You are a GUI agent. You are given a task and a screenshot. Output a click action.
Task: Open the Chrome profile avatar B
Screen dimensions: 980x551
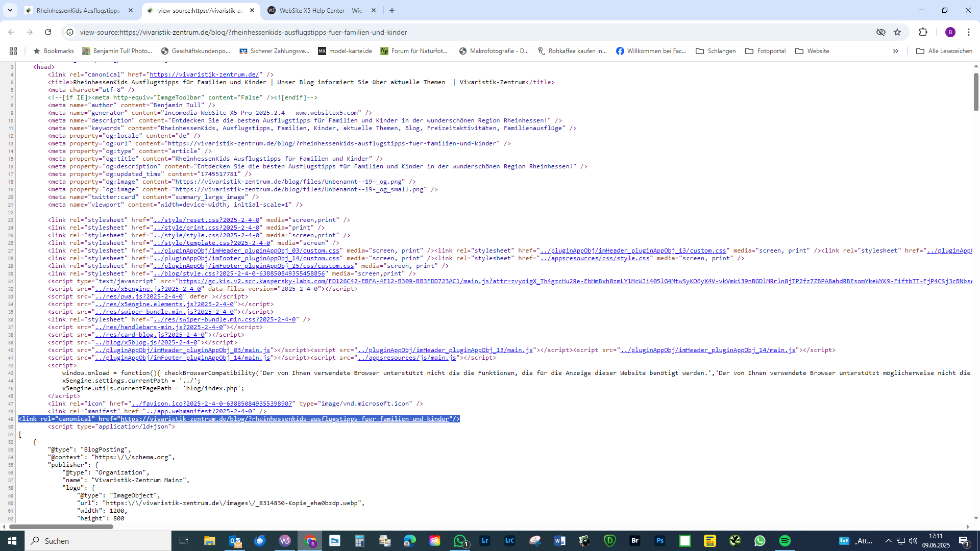pyautogui.click(x=950, y=32)
